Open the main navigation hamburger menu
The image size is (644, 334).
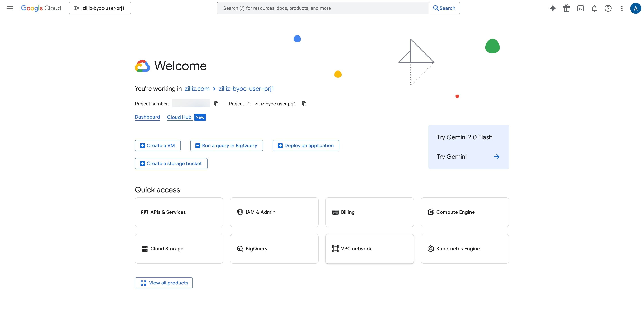[x=9, y=8]
